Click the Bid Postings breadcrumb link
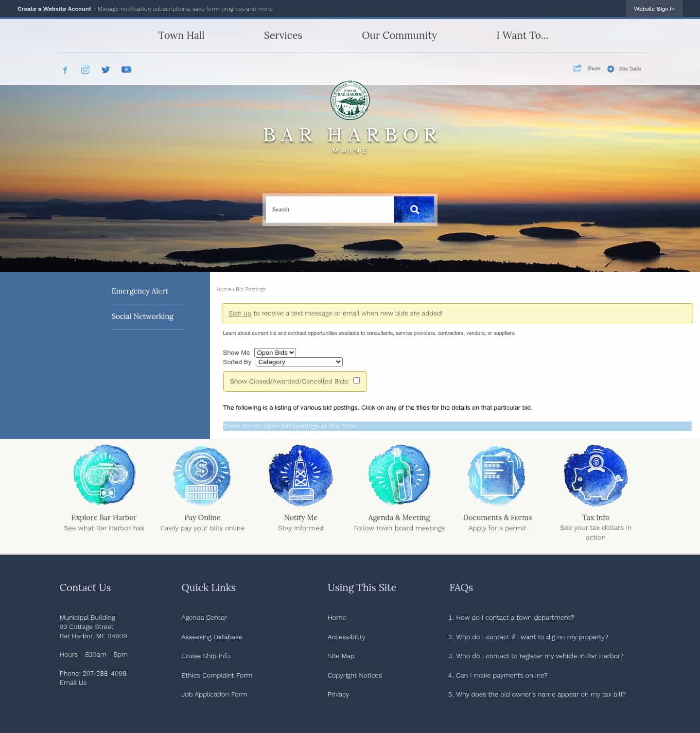The image size is (700, 733). pyautogui.click(x=251, y=289)
